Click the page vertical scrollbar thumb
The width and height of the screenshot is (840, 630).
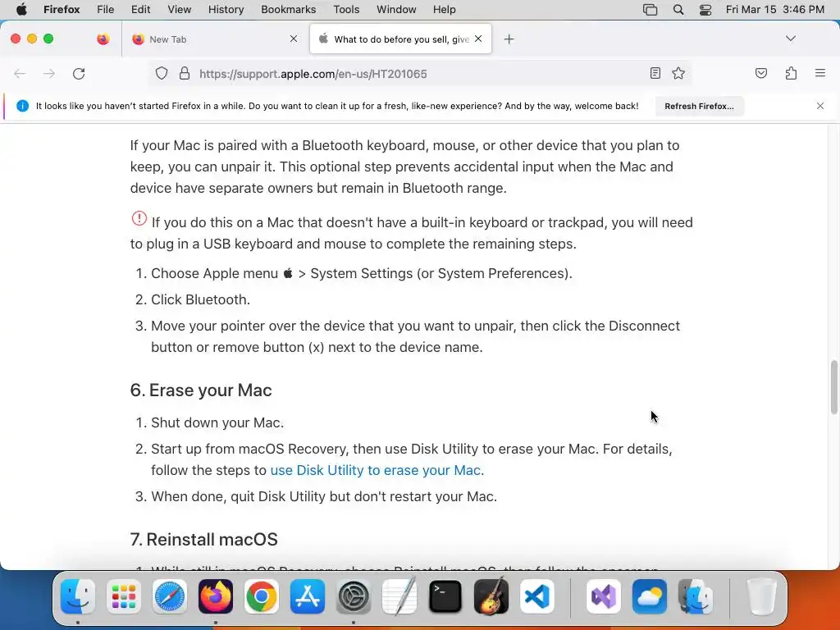point(833,387)
